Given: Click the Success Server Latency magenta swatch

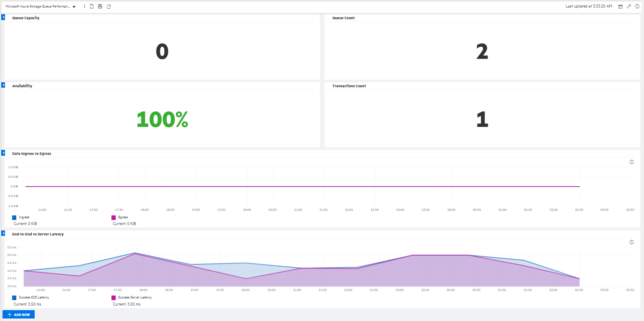Looking at the screenshot, I should coord(114,298).
